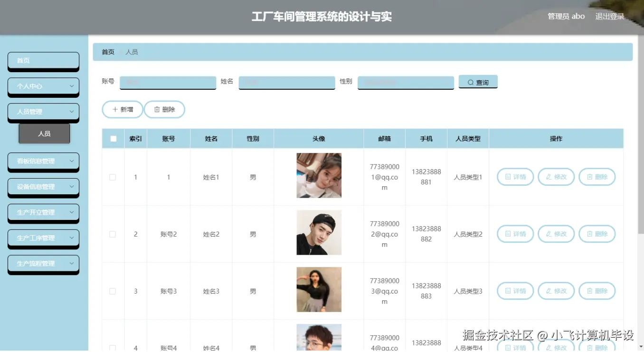Click avatar photo of 姓名3
Viewport: 644px width, 352px height.
tap(319, 289)
